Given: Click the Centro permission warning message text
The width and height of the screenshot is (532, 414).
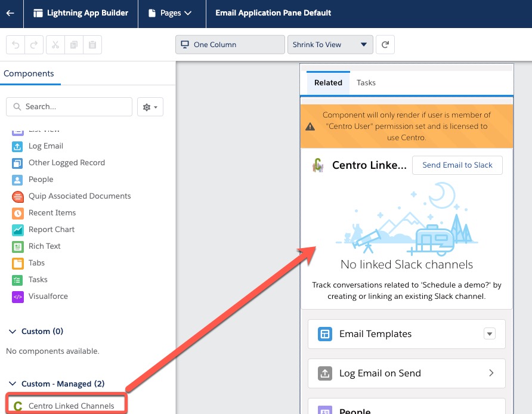Looking at the screenshot, I should pyautogui.click(x=407, y=126).
